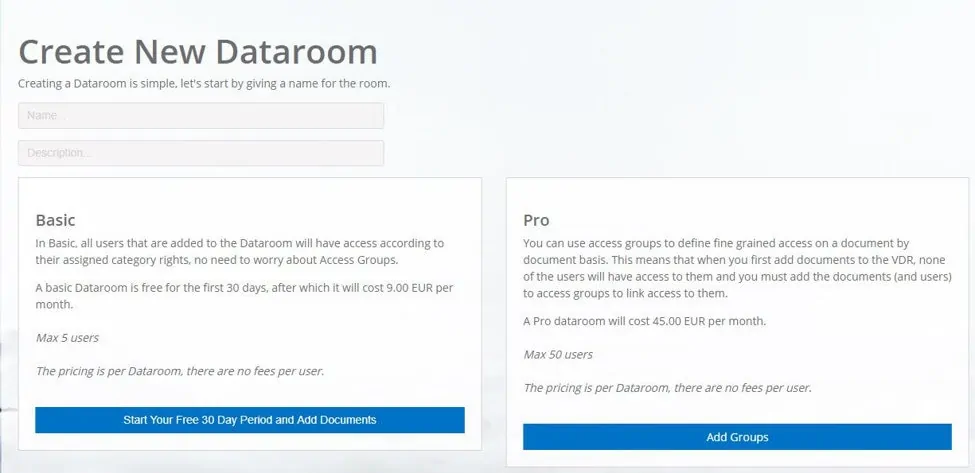The height and width of the screenshot is (473, 975).
Task: Start the free 30 day period button
Action: click(x=250, y=420)
